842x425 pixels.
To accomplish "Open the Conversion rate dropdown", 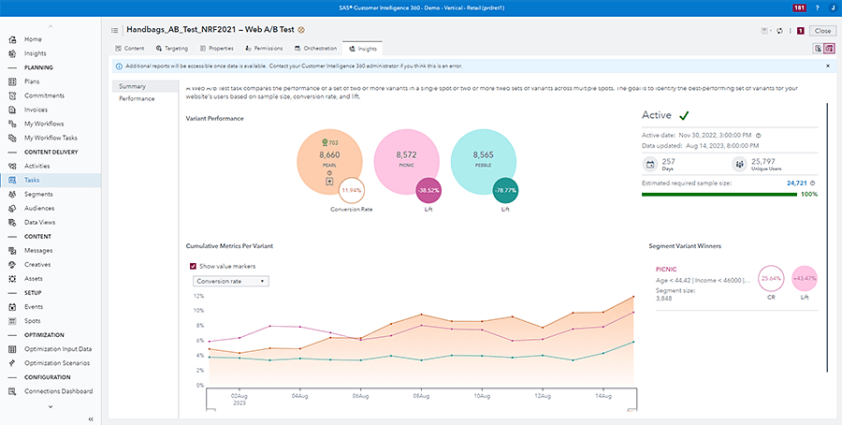I will [230, 281].
